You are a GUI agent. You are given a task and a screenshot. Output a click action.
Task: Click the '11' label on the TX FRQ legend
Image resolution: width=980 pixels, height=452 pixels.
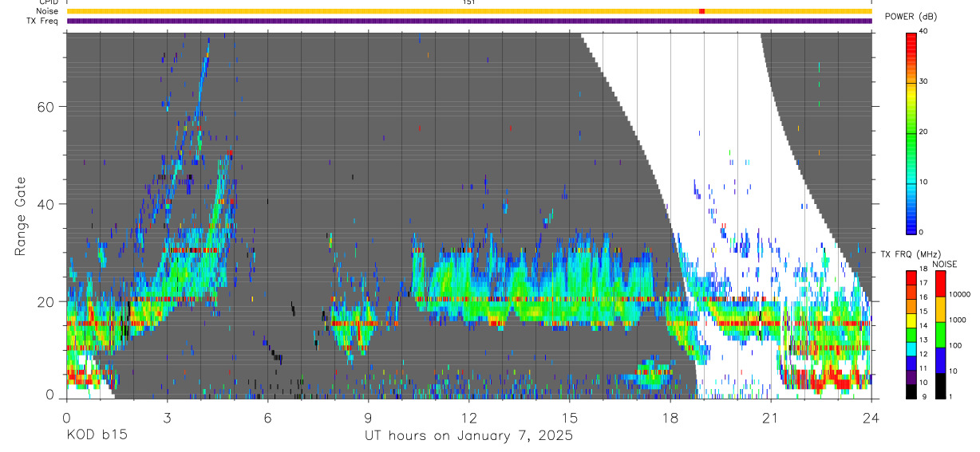[924, 368]
